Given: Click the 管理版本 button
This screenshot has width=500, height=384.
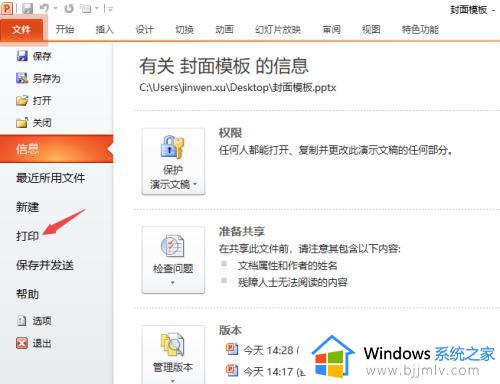Looking at the screenshot, I should point(173,355).
